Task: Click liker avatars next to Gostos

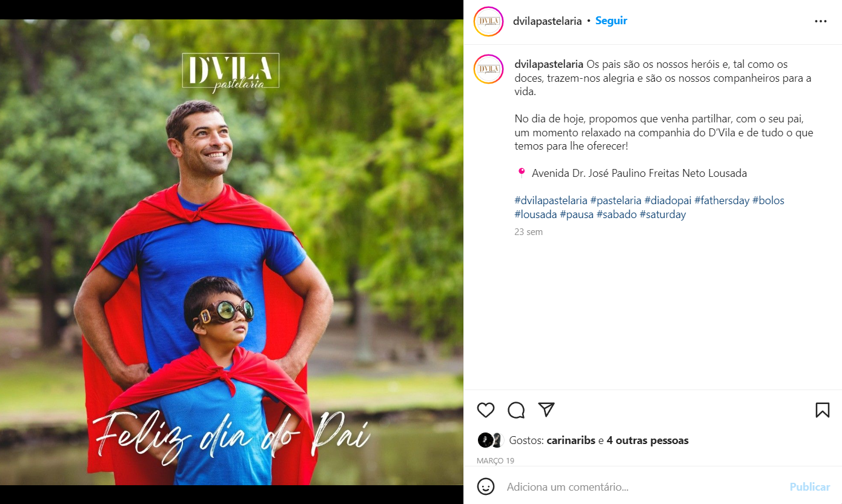Action: coord(491,440)
